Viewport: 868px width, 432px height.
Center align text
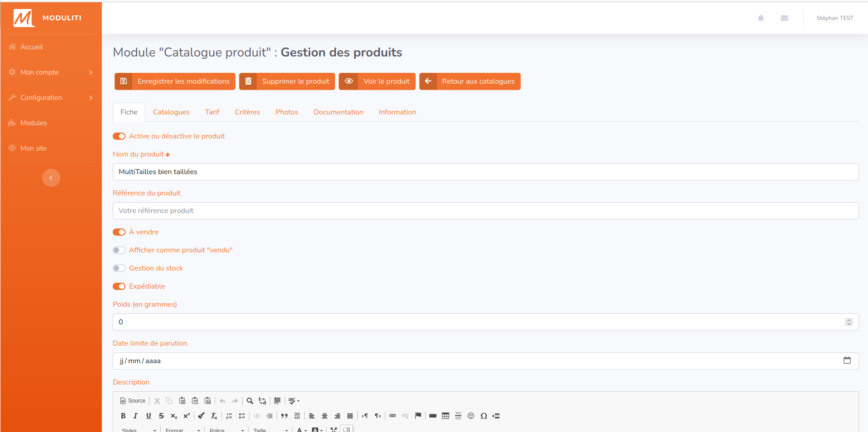(x=325, y=416)
